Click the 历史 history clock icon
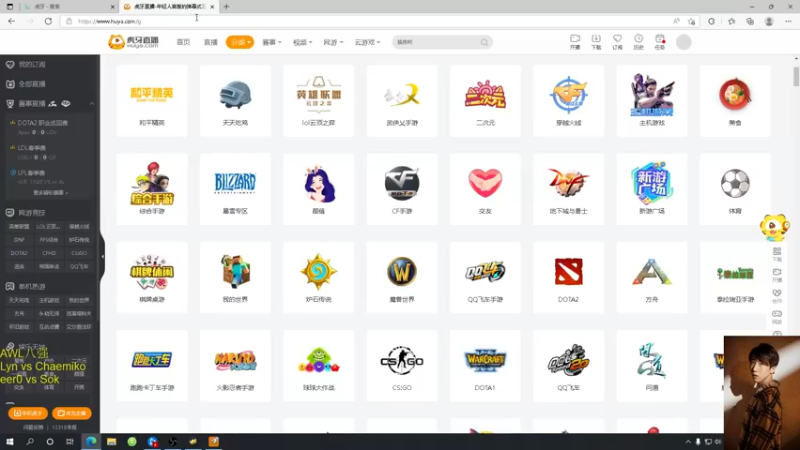 tap(638, 42)
